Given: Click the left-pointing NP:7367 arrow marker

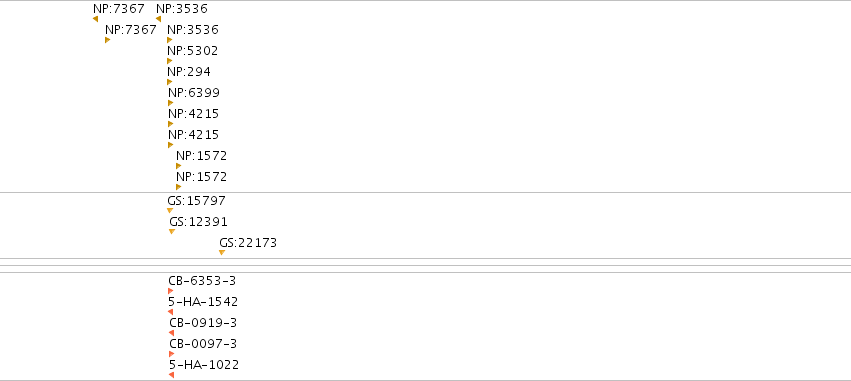Looking at the screenshot, I should (x=96, y=19).
